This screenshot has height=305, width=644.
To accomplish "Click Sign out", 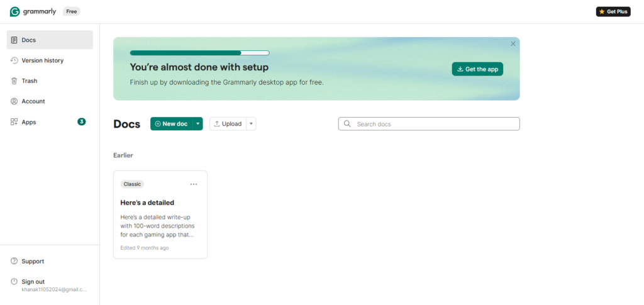I will click(33, 282).
